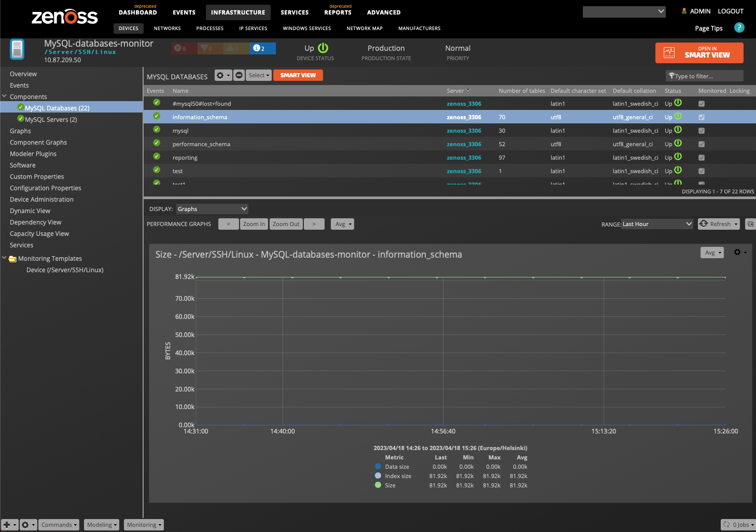The width and height of the screenshot is (756, 532).
Task: Click the green check icon beside MySQL Servers
Action: tap(21, 119)
